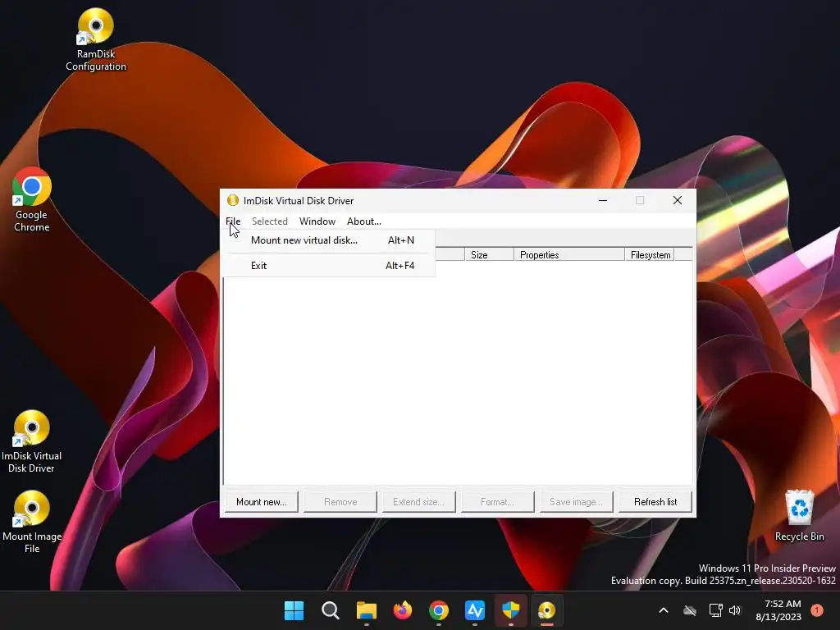Choose Mount new virtual disk... menu entry
The width and height of the screenshot is (840, 630).
330,240
